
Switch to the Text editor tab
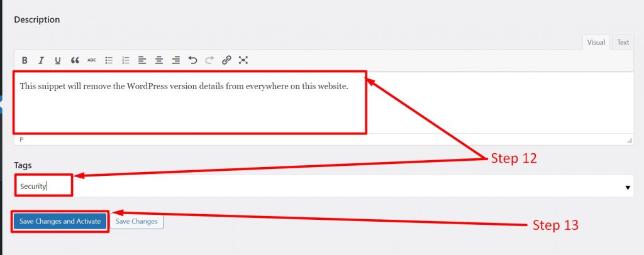623,42
